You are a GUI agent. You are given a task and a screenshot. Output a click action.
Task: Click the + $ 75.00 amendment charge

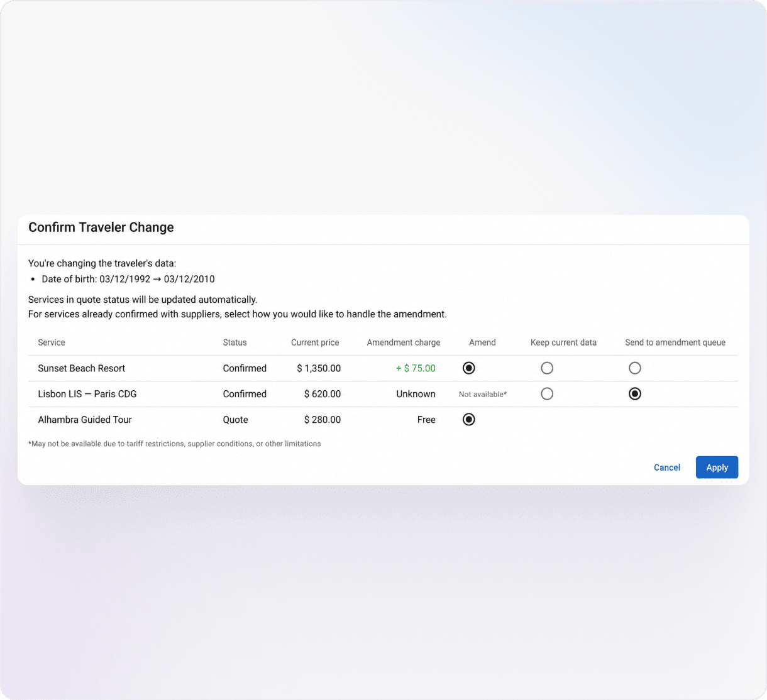[x=416, y=368]
